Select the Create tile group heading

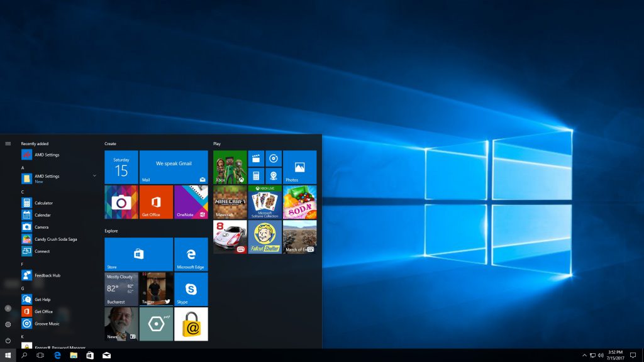(110, 144)
